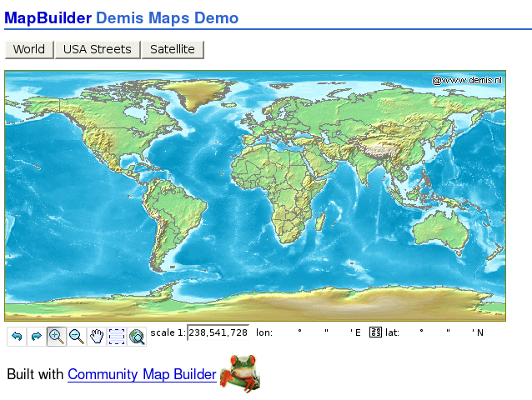Click the 'lat:' label

[392, 332]
